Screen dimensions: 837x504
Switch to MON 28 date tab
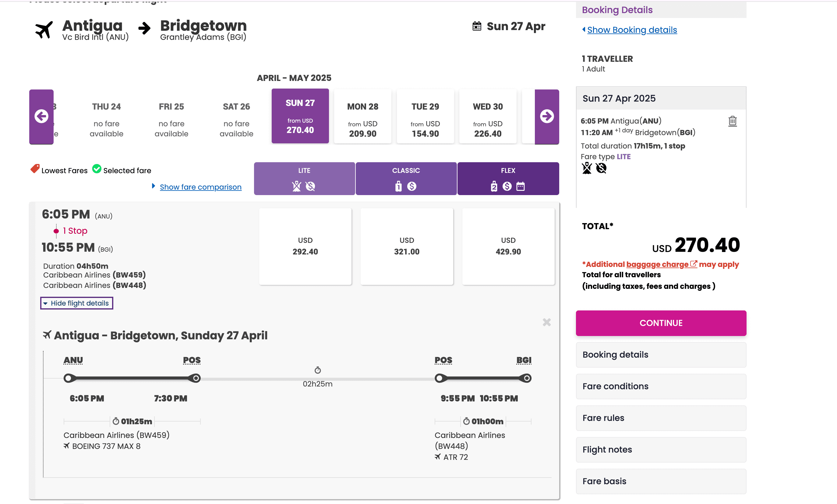click(362, 116)
